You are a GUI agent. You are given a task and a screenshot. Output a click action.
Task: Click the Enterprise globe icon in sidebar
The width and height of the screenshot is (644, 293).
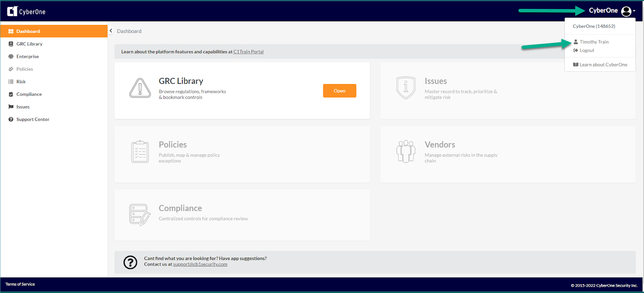[11, 57]
